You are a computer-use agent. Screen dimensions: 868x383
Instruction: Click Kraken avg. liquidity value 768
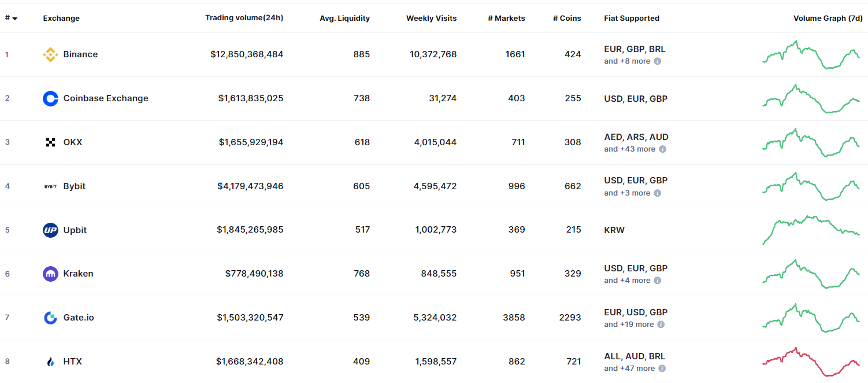pyautogui.click(x=362, y=274)
